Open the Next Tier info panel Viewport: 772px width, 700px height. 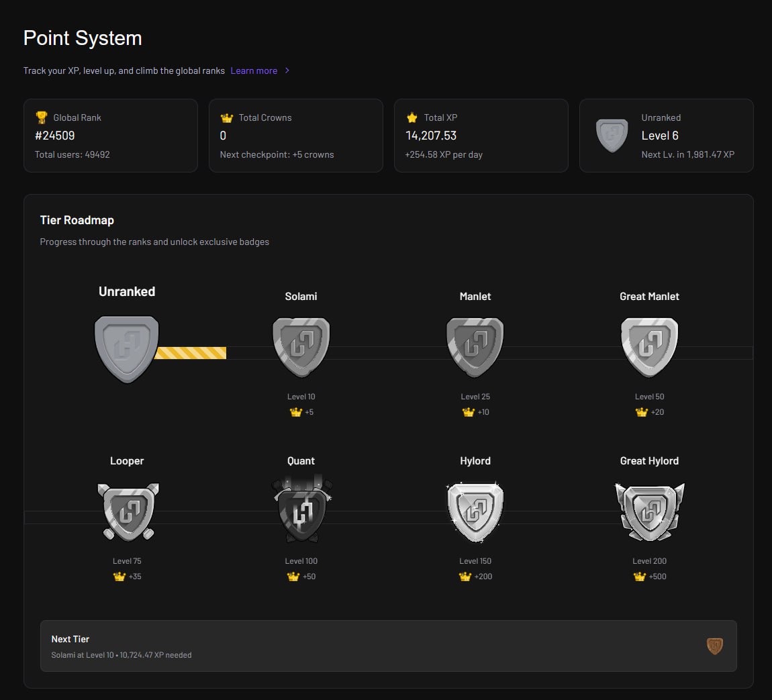click(388, 646)
